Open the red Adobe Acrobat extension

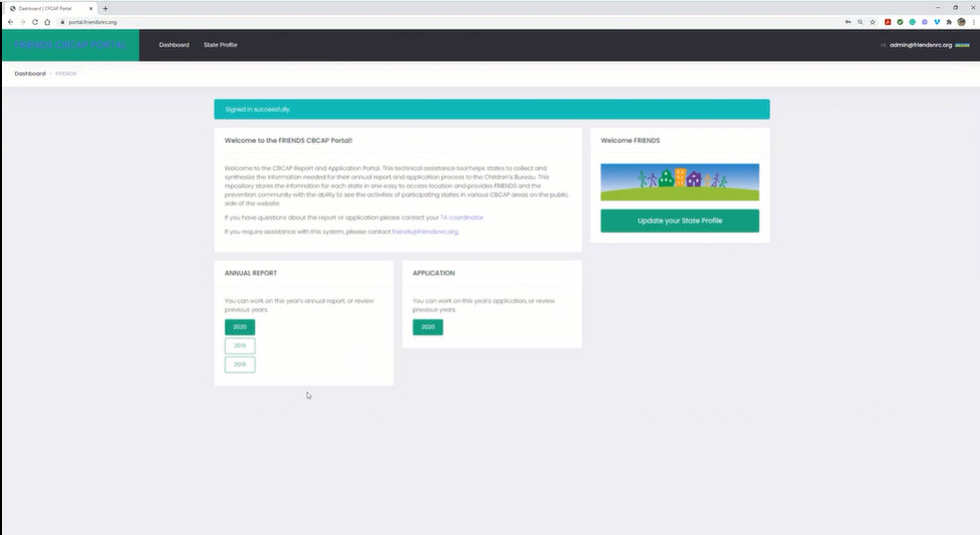click(888, 22)
